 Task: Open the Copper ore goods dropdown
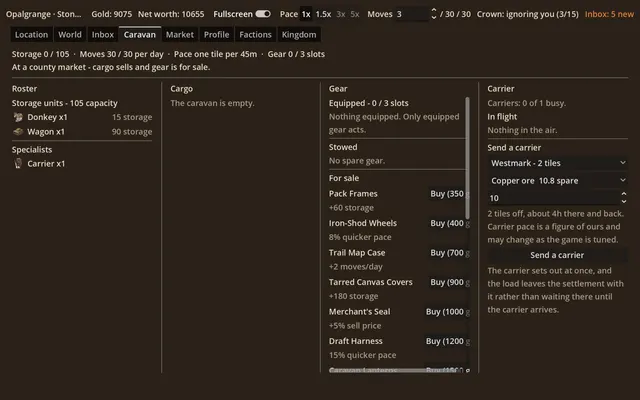click(558, 180)
